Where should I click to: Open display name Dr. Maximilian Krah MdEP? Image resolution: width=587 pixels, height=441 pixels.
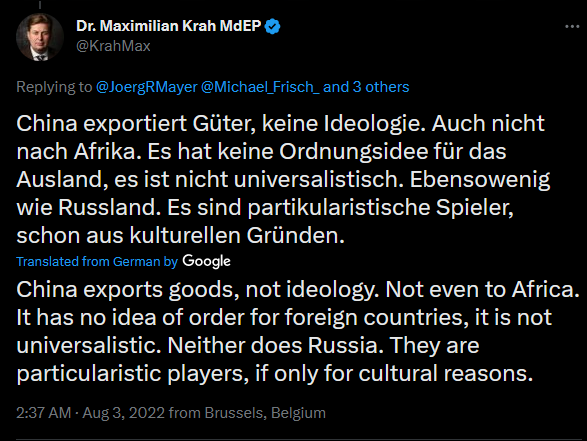(x=168, y=26)
